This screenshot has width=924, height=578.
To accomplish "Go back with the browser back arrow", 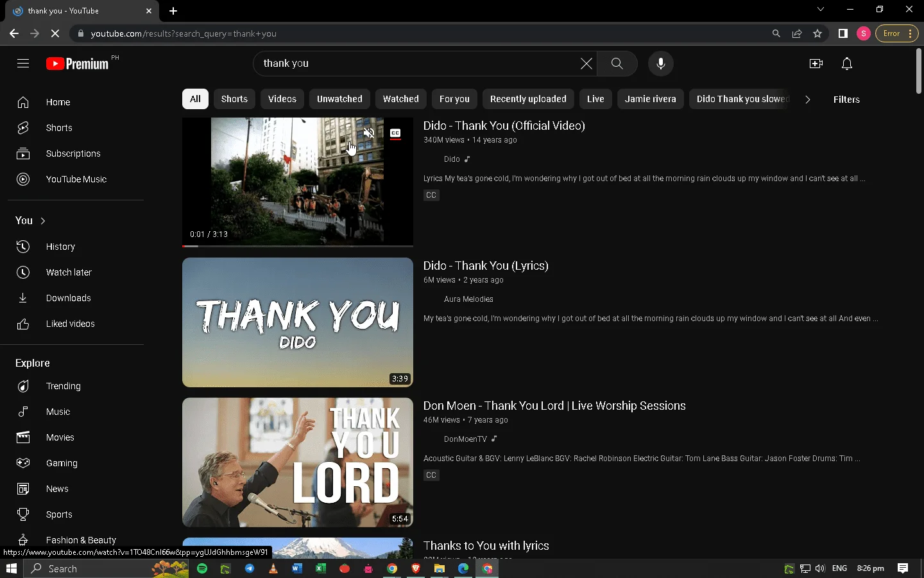I will (x=14, y=33).
